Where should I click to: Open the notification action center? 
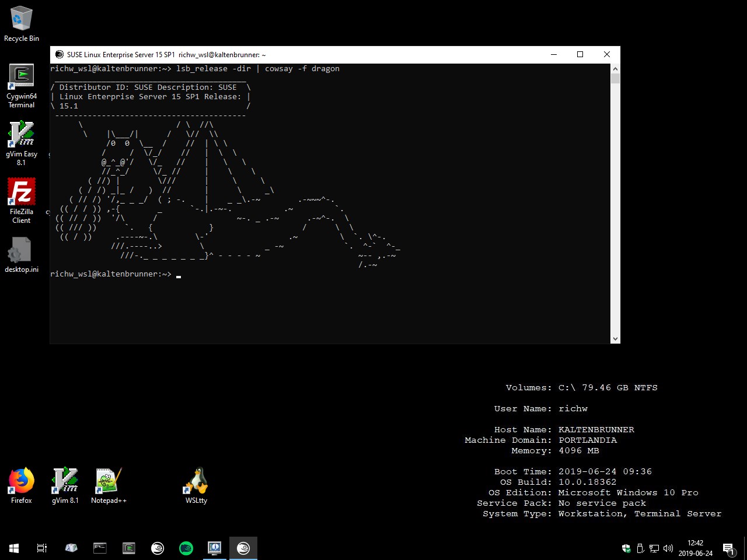[728, 548]
